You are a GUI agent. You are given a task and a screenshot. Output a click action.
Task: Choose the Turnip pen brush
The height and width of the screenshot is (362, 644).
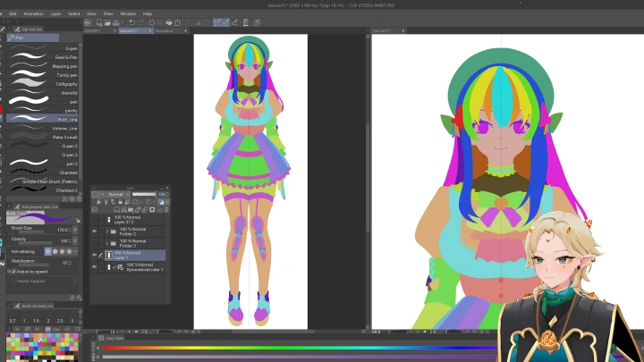point(43,75)
